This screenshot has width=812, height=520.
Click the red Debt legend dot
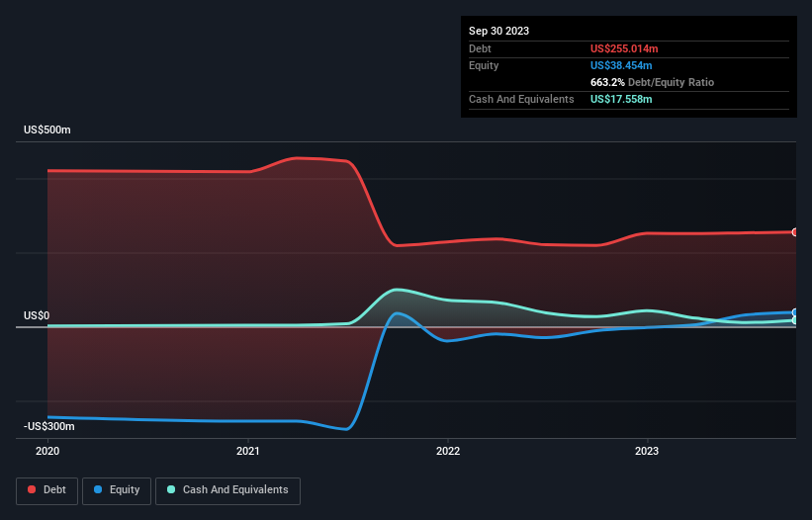coord(32,489)
